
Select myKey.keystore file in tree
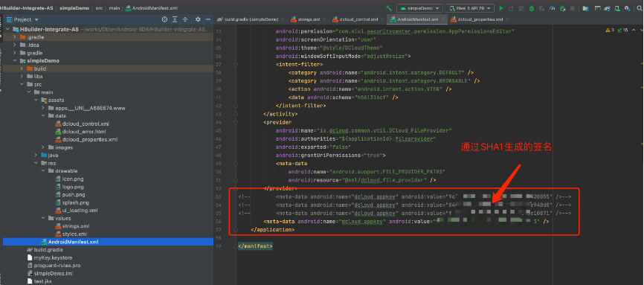(50, 258)
